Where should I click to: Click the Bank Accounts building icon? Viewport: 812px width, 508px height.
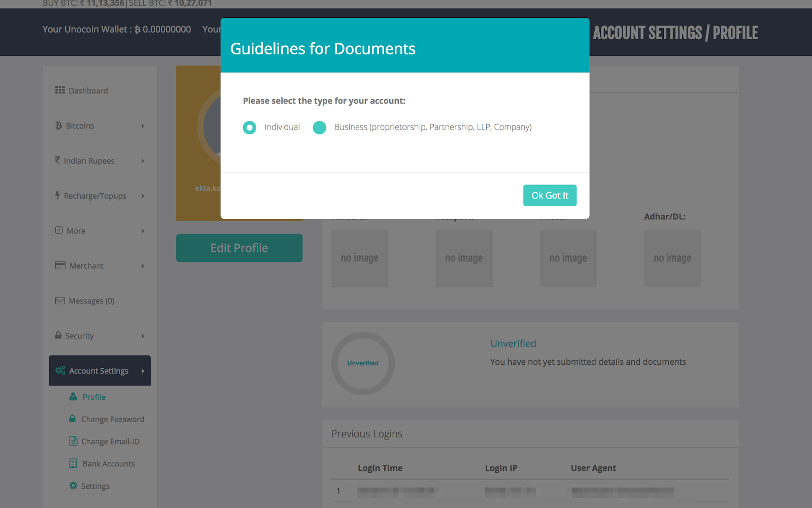73,463
